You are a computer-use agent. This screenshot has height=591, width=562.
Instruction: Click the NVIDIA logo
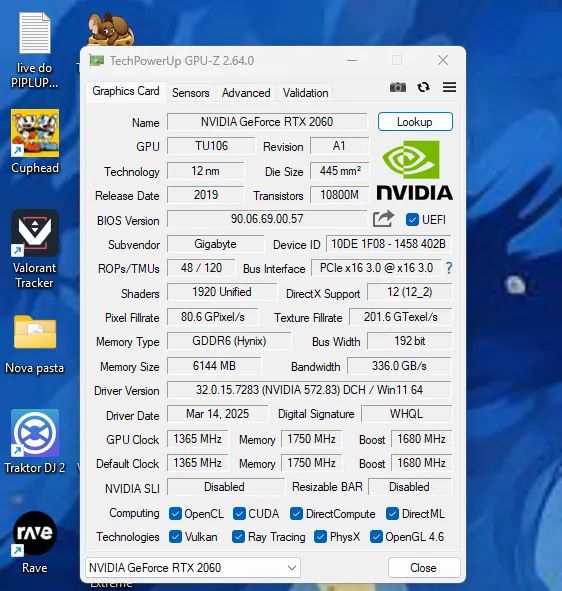click(415, 170)
